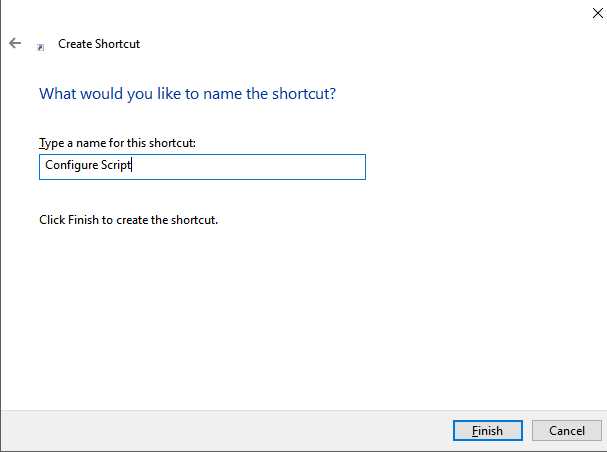Screen dimensions: 607x452
Task: Click the word "Create" in the window title
Action: [x=75, y=44]
